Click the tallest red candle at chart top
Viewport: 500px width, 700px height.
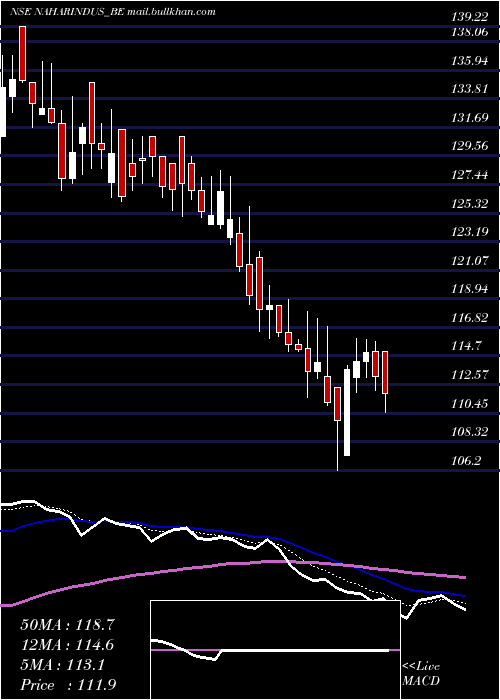[22, 54]
